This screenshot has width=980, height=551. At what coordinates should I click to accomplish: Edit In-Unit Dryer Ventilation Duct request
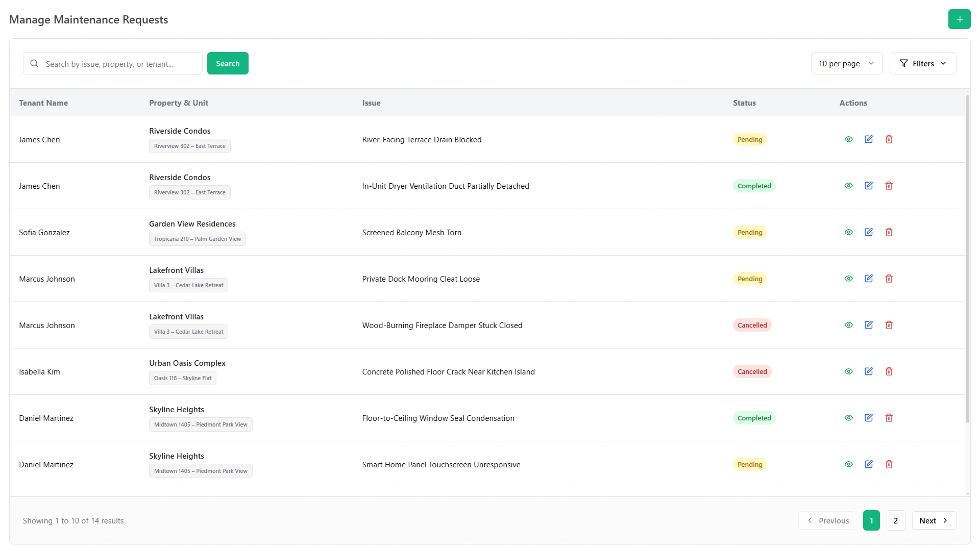pyautogui.click(x=869, y=186)
